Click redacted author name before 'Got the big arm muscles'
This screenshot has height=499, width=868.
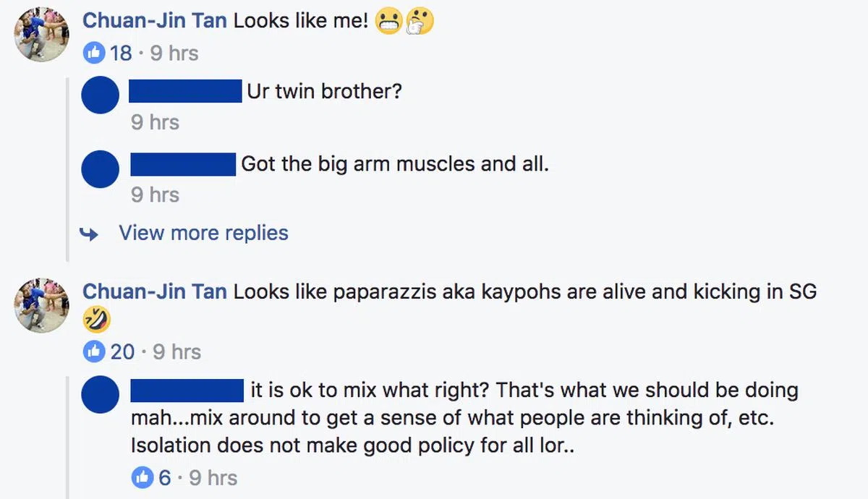(x=184, y=163)
